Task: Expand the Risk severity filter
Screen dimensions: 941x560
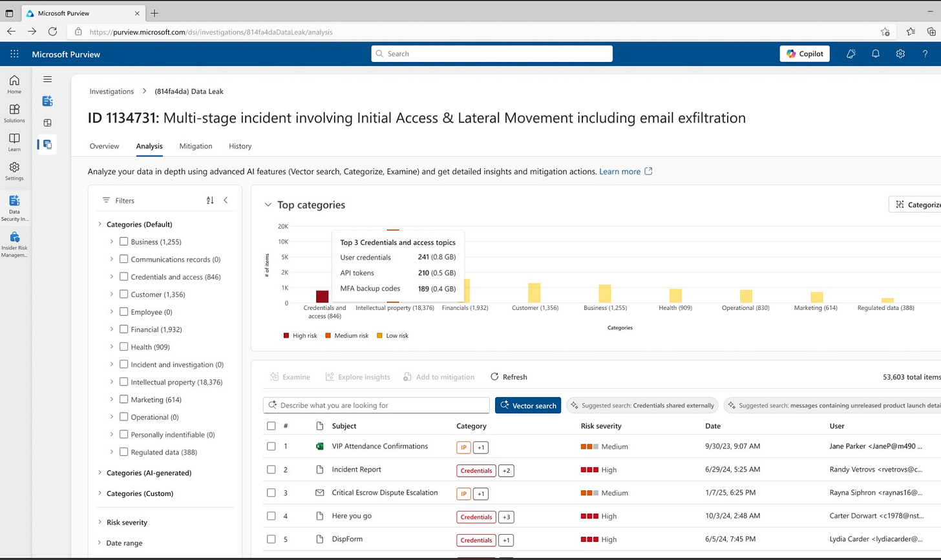Action: click(x=100, y=522)
